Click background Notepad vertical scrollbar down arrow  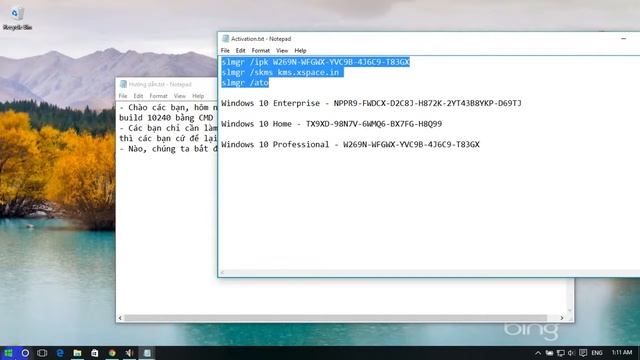click(570, 310)
